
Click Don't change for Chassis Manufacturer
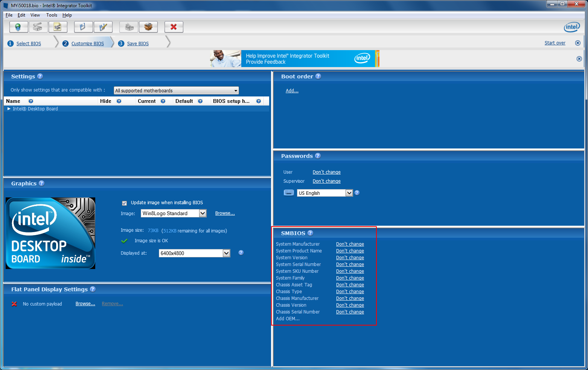pos(350,298)
